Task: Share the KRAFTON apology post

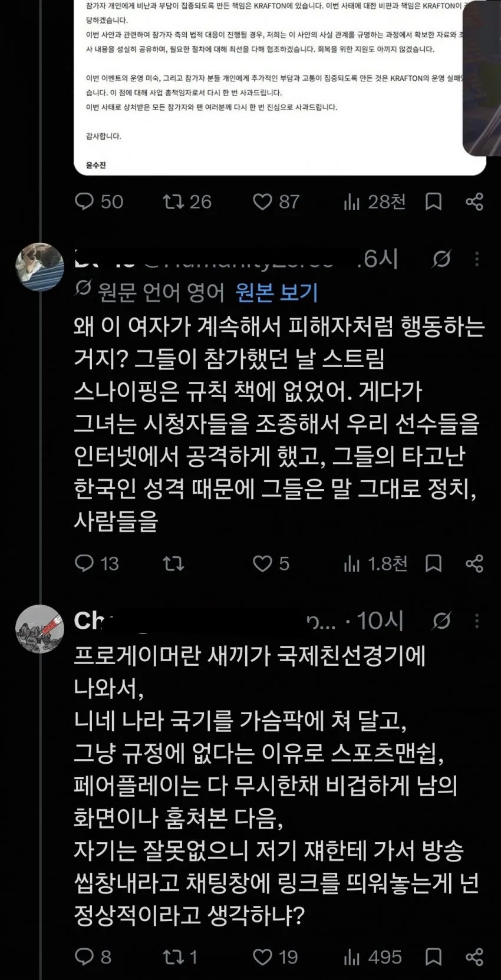Action: [474, 202]
